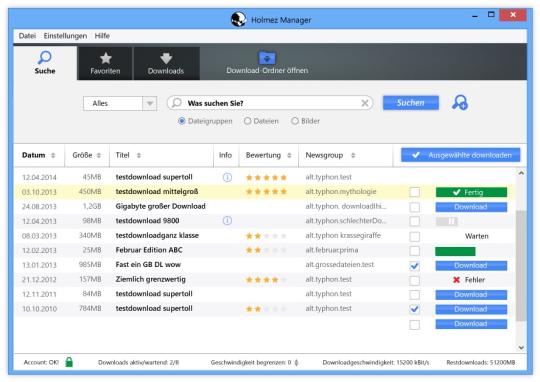The width and height of the screenshot is (540, 382).
Task: Click star rating of Februar Edition ABC
Action: (x=266, y=250)
